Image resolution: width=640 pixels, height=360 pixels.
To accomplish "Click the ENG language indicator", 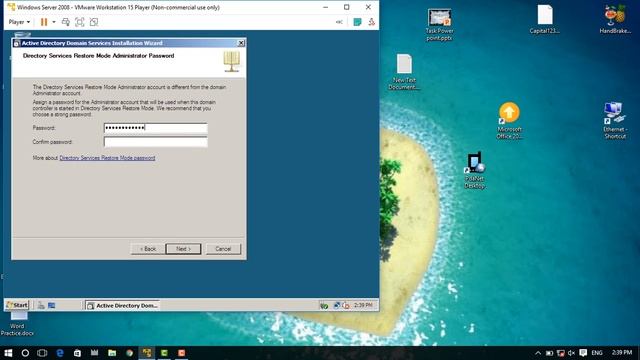I will point(597,353).
